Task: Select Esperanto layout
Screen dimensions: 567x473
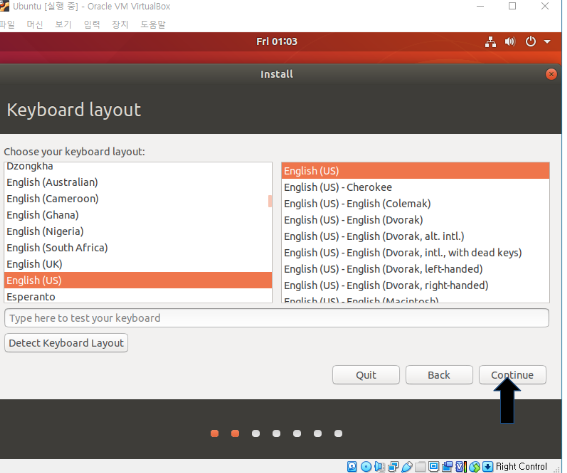Action: click(138, 296)
